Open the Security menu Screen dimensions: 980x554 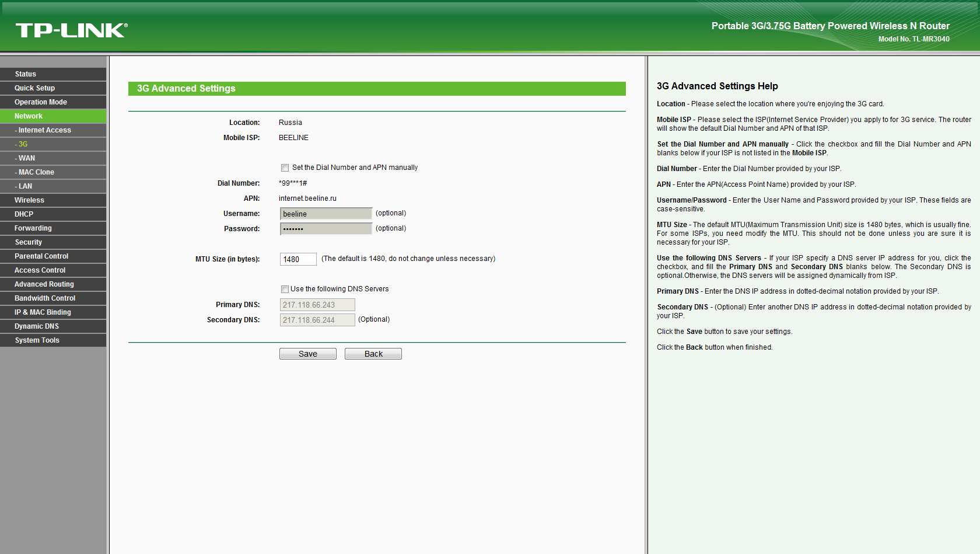pos(53,242)
